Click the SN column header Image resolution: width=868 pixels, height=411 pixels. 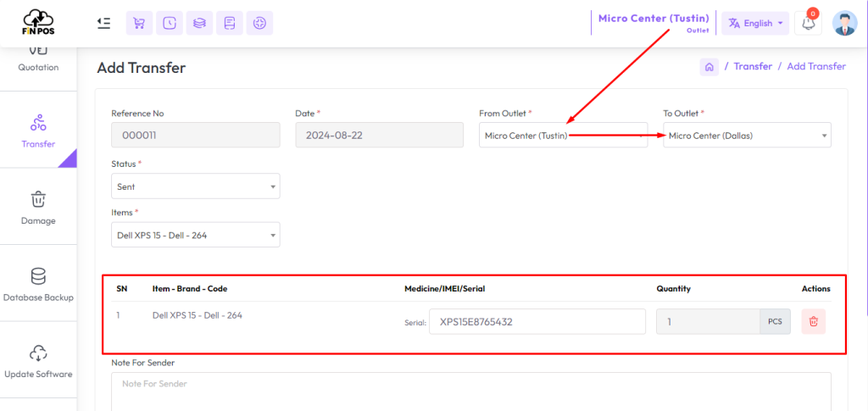(122, 289)
